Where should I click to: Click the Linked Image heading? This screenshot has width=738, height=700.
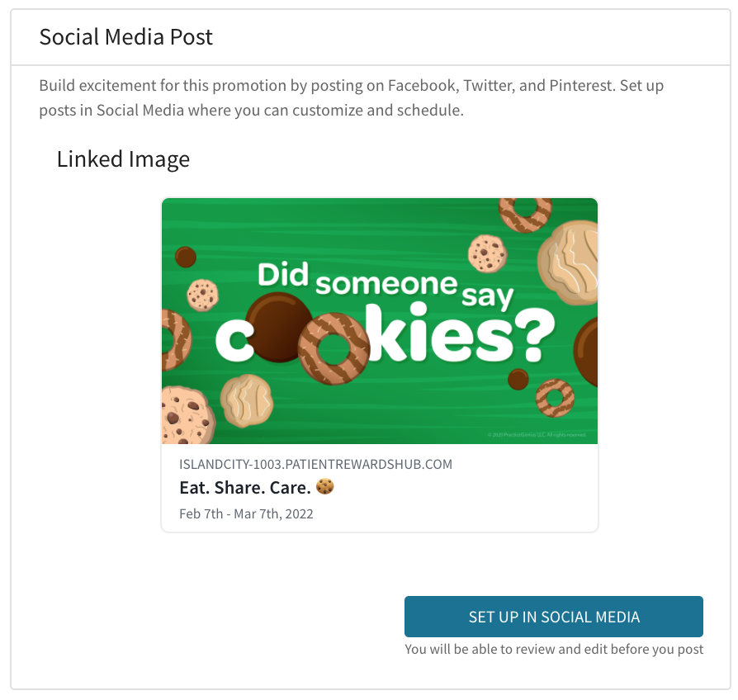123,158
